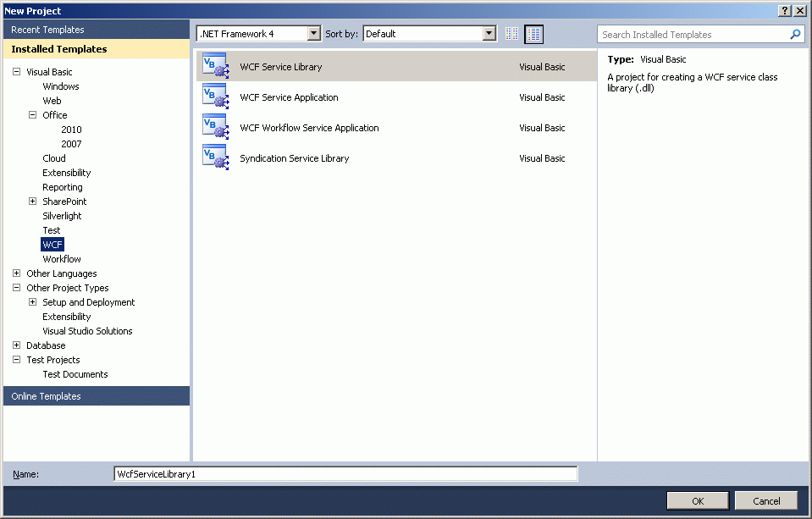
Task: Collapse the Visual Basic tree node
Action: (17, 71)
